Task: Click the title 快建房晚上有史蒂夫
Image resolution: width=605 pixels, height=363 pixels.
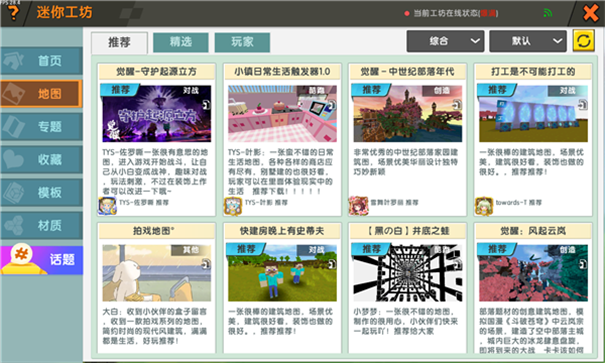Action: point(282,231)
